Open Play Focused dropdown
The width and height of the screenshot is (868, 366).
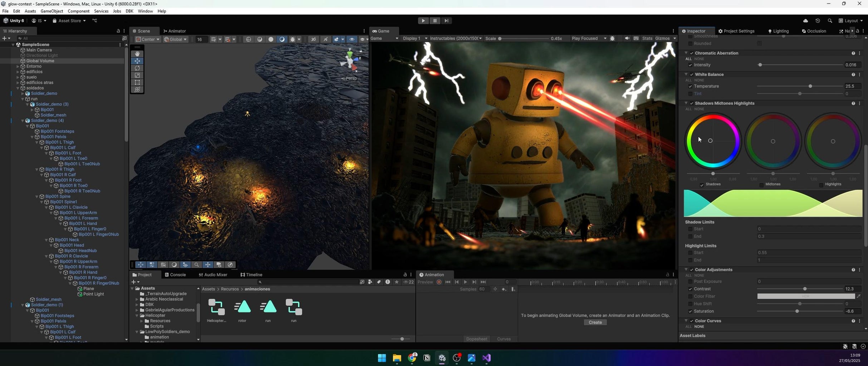point(589,38)
